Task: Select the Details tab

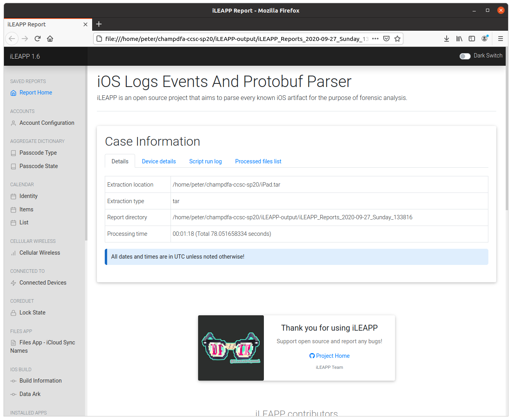Action: tap(120, 161)
